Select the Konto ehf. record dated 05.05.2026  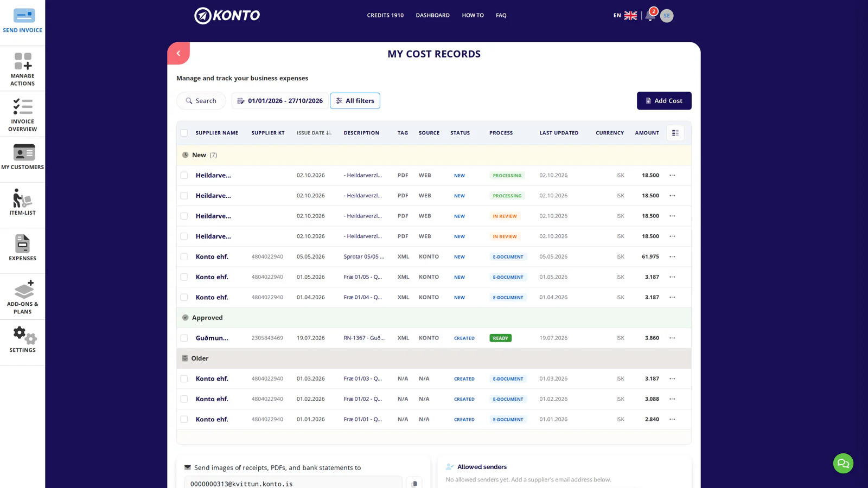coord(184,256)
